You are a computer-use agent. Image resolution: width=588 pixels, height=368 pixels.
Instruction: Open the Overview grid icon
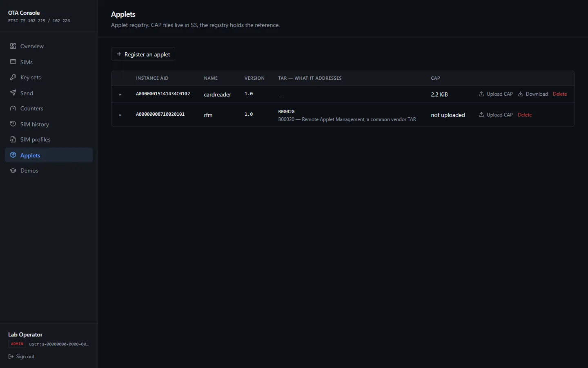tap(13, 46)
